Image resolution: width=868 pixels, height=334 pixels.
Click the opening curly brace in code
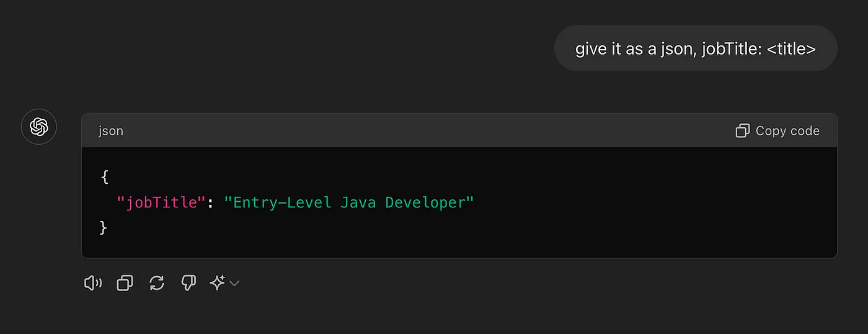coord(104,177)
